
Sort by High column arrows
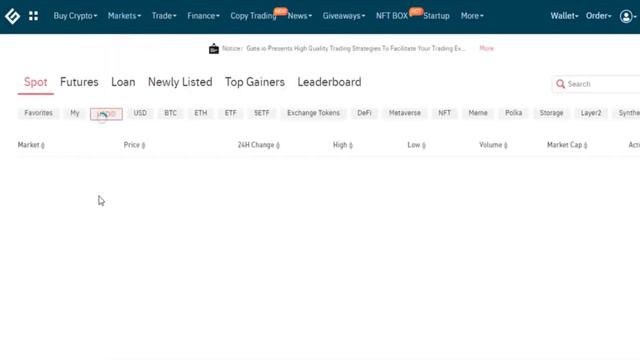(x=351, y=145)
